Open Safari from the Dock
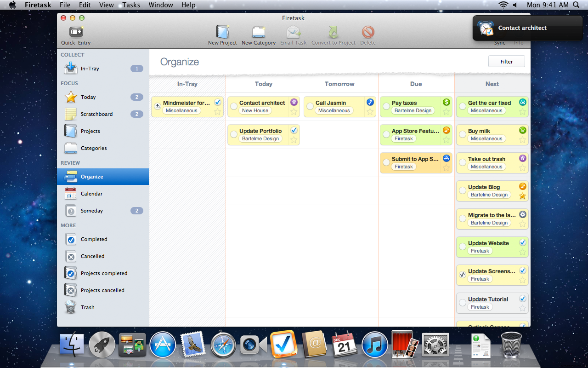This screenshot has height=368, width=588. pyautogui.click(x=223, y=345)
